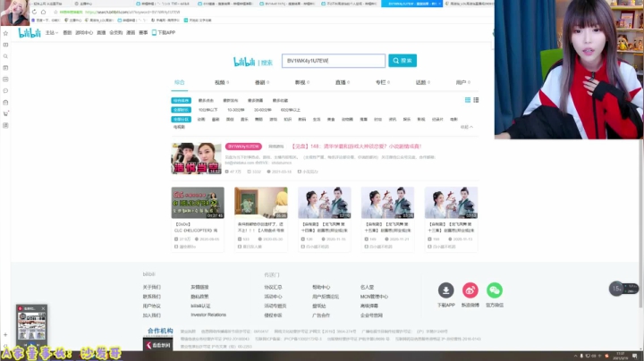
Task: Open 直播 in the top navigation bar
Action: click(101, 33)
